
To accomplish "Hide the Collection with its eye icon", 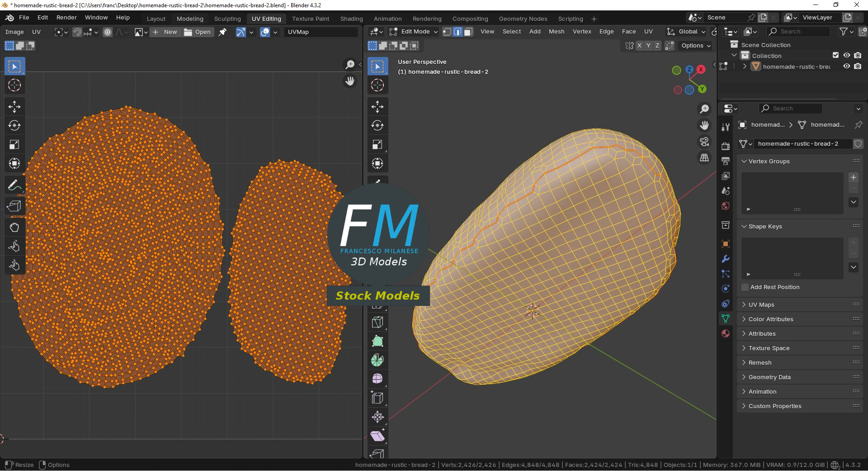I will click(847, 55).
